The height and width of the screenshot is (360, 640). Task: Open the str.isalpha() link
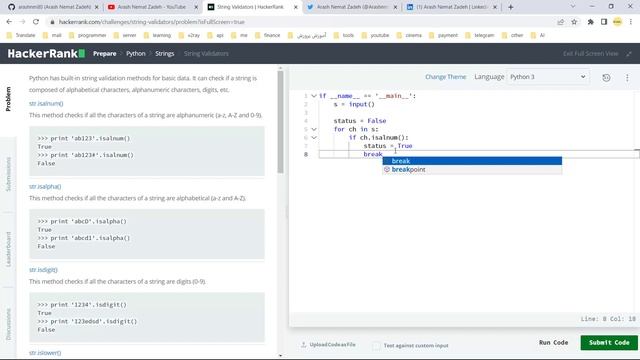pos(45,187)
